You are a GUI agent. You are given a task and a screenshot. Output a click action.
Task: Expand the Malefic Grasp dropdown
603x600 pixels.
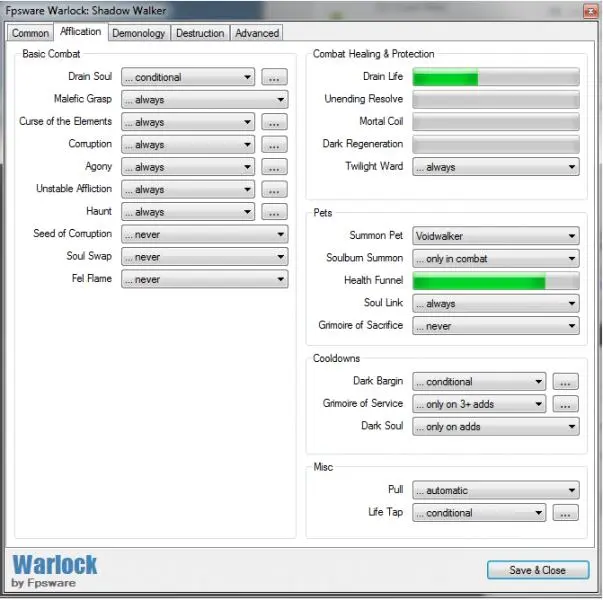(x=204, y=100)
